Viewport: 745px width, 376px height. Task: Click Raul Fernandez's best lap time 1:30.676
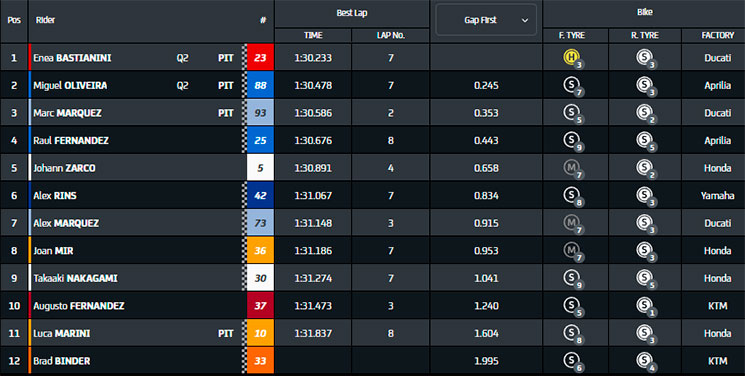[313, 141]
